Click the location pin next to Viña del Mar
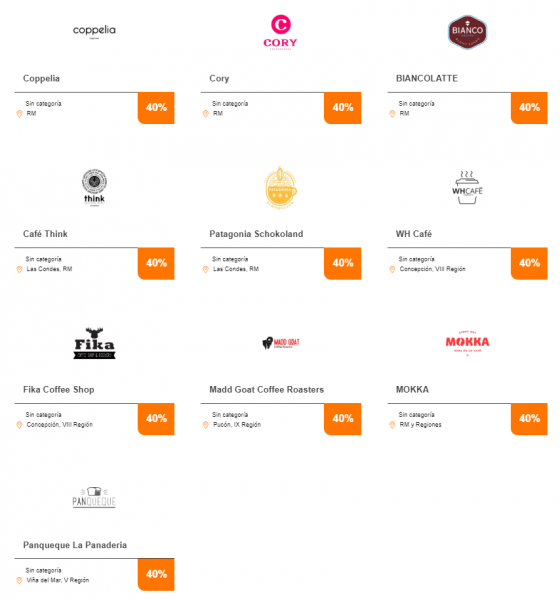Image resolution: width=560 pixels, height=600 pixels. 19,580
